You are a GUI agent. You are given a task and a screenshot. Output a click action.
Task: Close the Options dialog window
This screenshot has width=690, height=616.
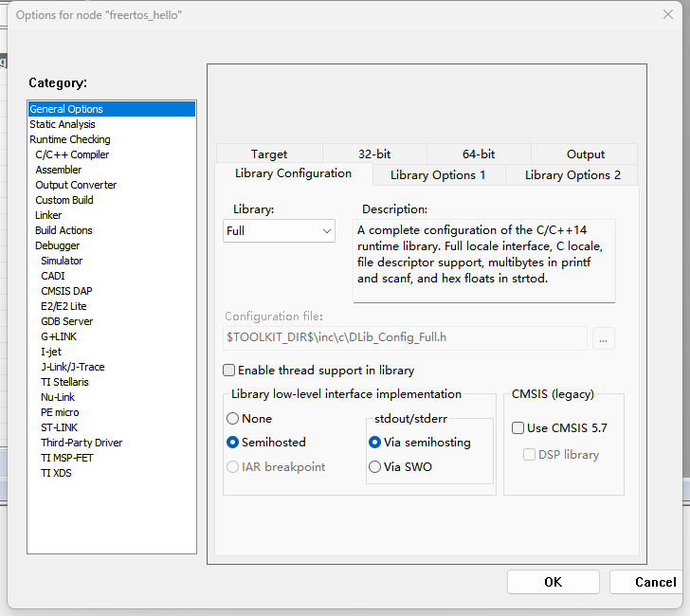click(665, 15)
